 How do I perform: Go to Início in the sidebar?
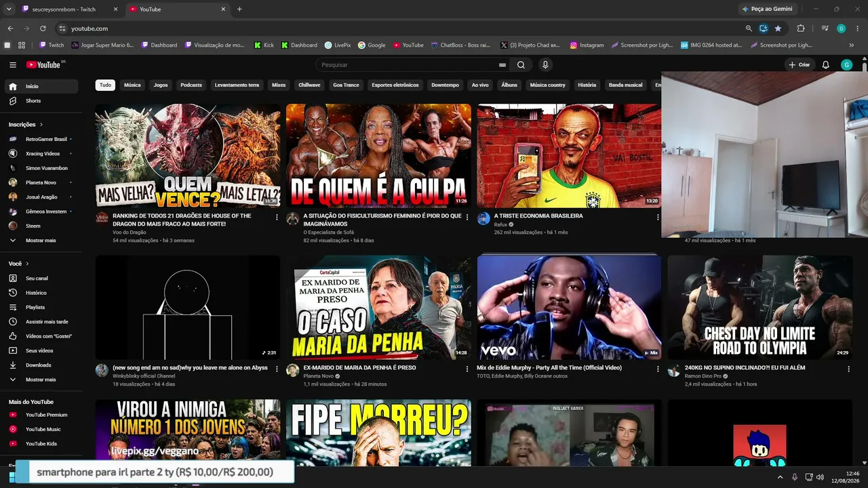[x=41, y=87]
